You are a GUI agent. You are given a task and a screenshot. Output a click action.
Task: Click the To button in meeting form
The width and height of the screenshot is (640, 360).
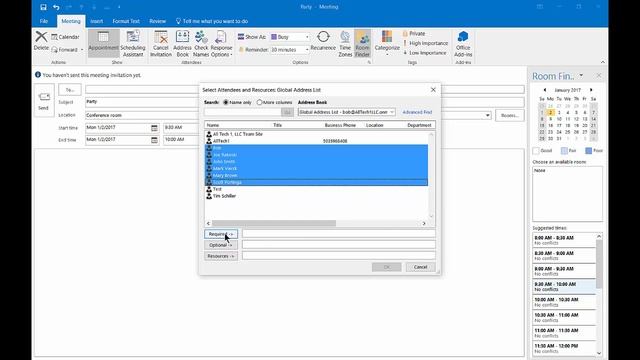click(70, 89)
